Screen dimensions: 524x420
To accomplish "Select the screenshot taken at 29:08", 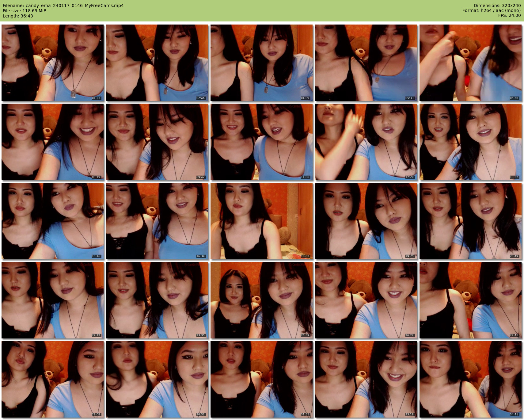I will 52,379.
